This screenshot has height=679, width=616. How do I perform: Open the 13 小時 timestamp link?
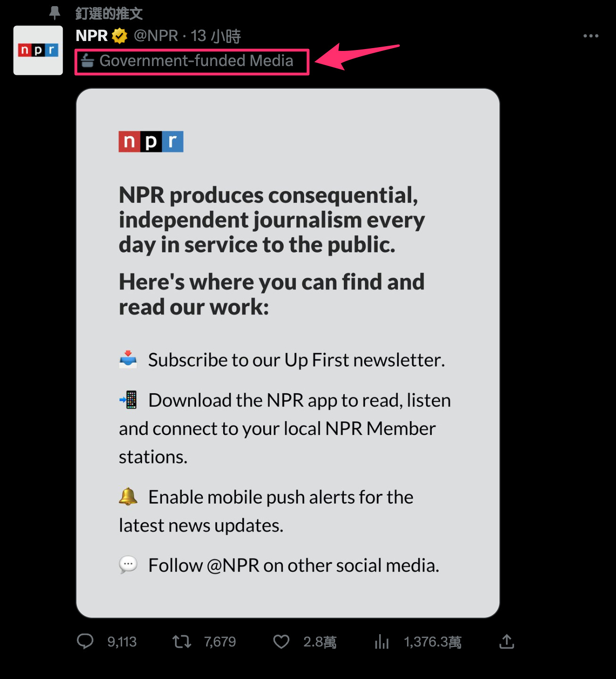[x=216, y=36]
